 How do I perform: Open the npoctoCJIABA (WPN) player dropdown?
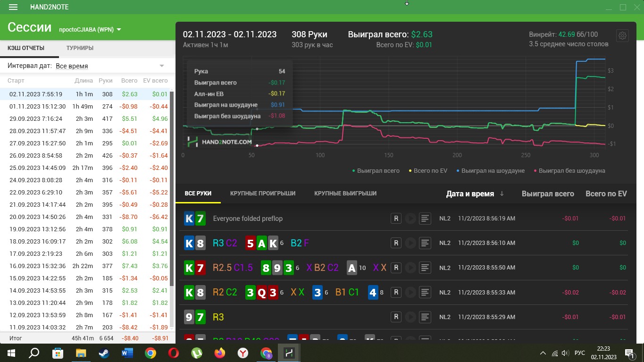pos(90,29)
